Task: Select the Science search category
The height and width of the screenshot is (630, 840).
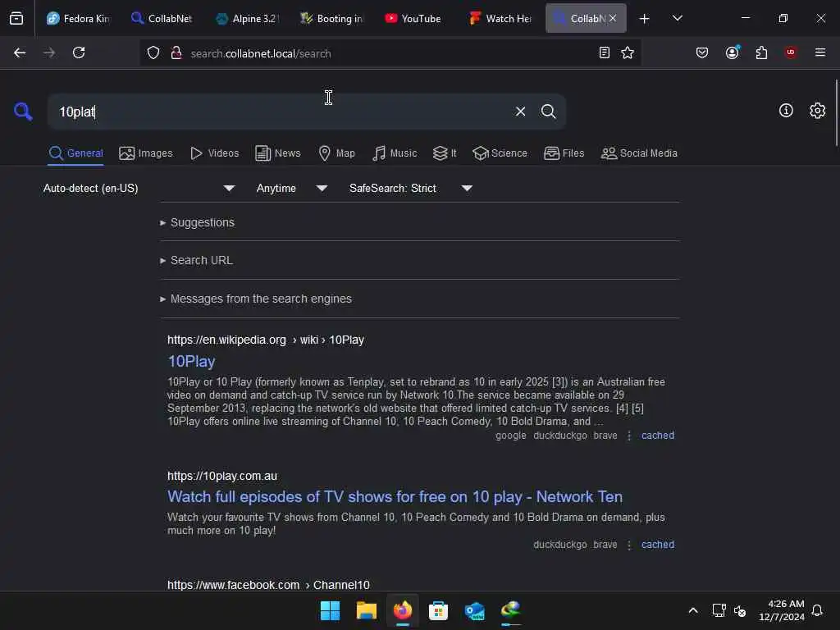Action: pos(500,153)
